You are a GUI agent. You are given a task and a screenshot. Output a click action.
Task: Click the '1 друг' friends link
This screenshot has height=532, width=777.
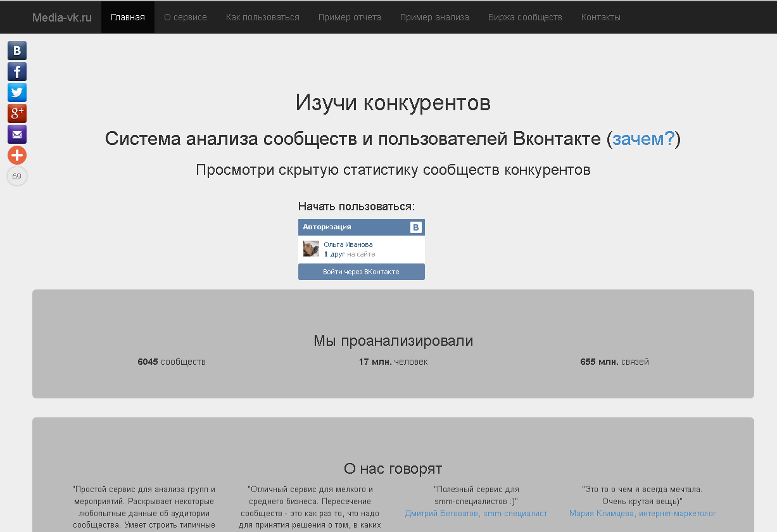tap(334, 254)
